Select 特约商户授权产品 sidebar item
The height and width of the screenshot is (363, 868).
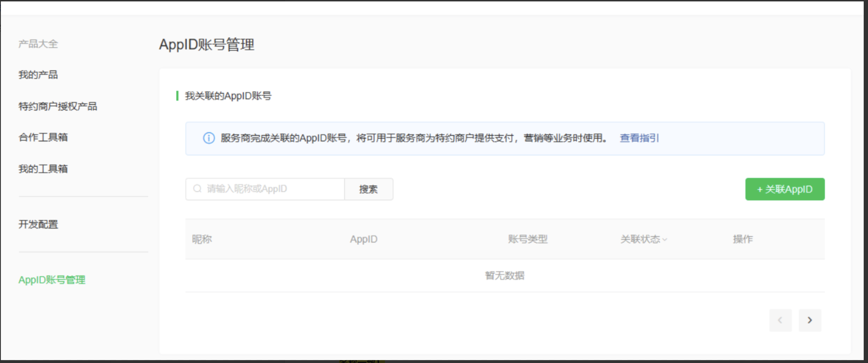click(x=58, y=106)
